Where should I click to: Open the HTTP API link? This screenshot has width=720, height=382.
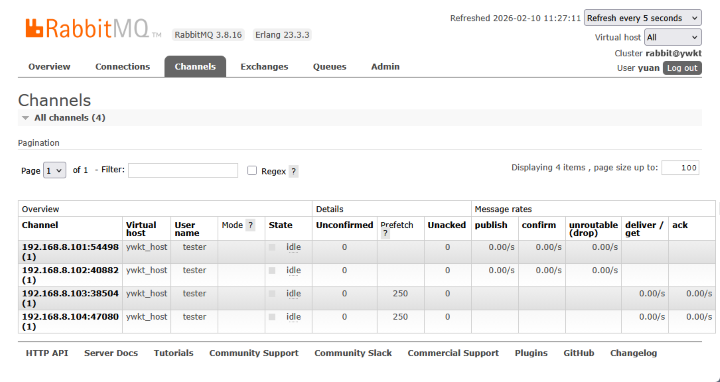47,353
